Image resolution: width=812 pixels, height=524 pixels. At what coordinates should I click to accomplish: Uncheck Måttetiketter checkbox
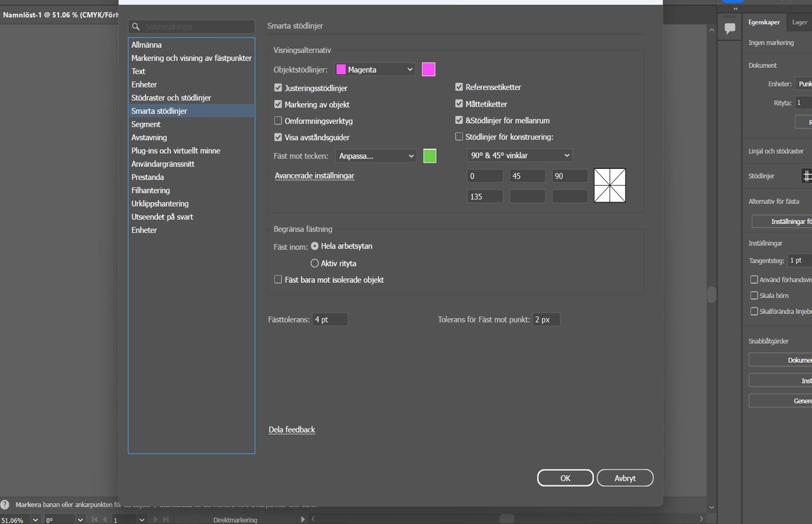[x=459, y=104]
